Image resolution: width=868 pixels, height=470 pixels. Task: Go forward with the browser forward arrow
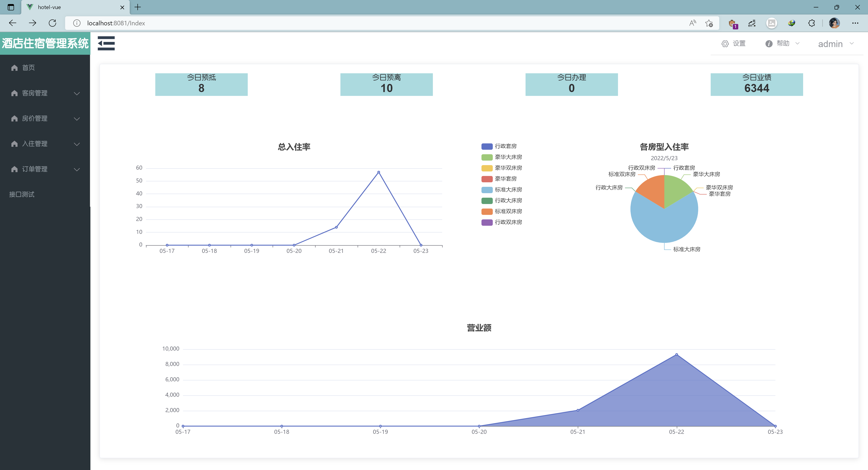click(x=32, y=23)
